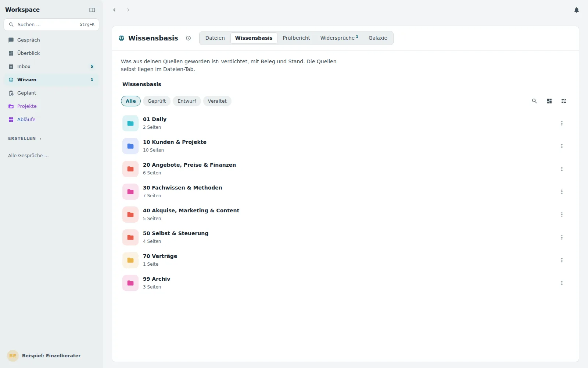The image size is (588, 368).
Task: Open Abläufe in the sidebar
Action: click(x=51, y=120)
